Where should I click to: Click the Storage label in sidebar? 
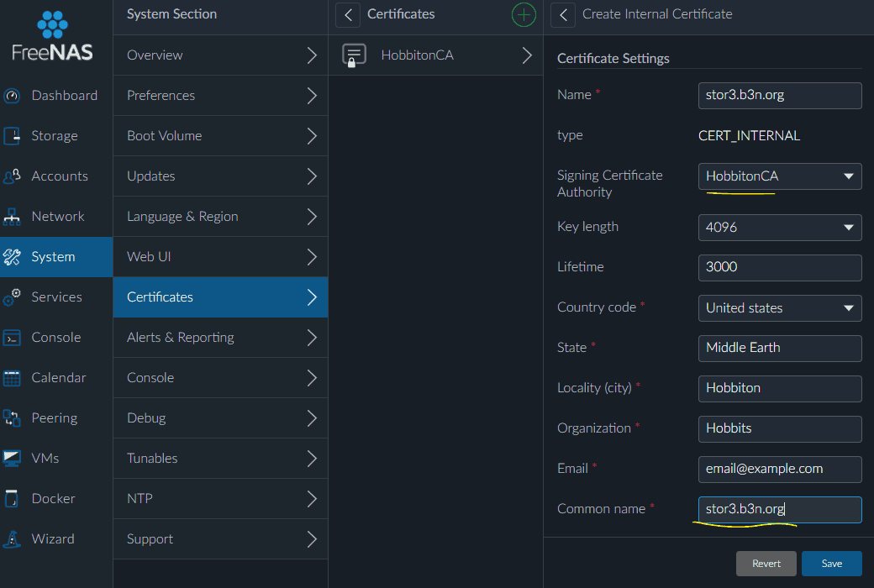(55, 136)
